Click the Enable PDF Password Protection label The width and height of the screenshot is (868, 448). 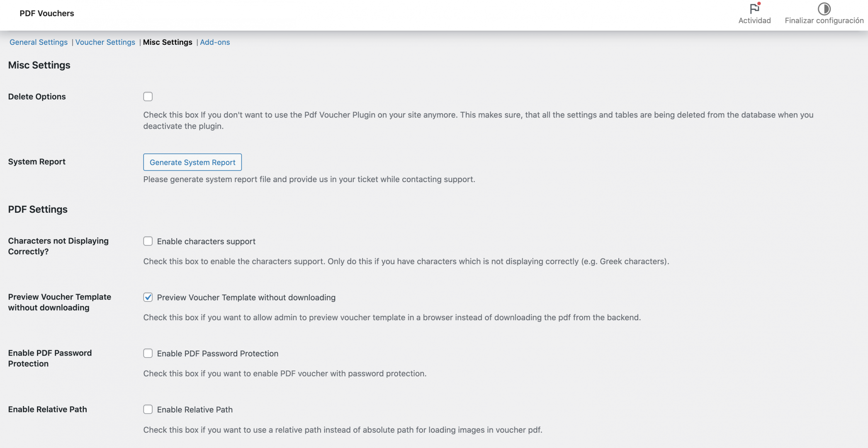click(x=218, y=353)
